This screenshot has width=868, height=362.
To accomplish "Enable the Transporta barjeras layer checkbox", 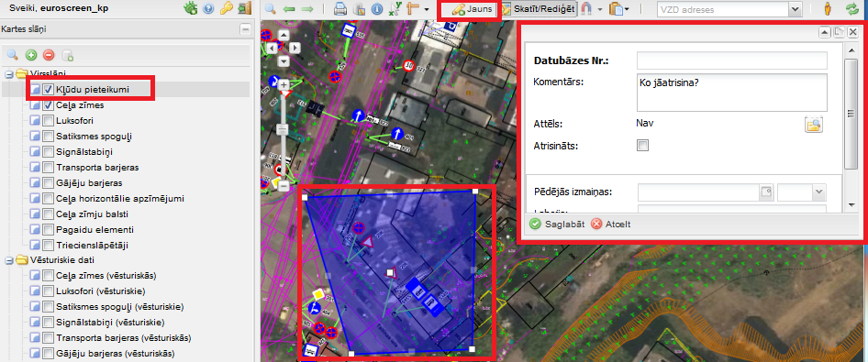I will [x=48, y=167].
